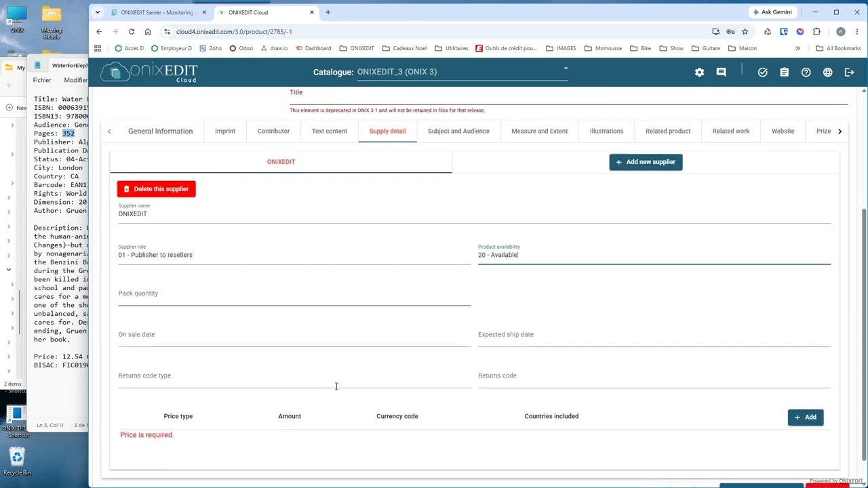Bookmark this page with the star
Image resolution: width=868 pixels, height=488 pixels.
(745, 31)
